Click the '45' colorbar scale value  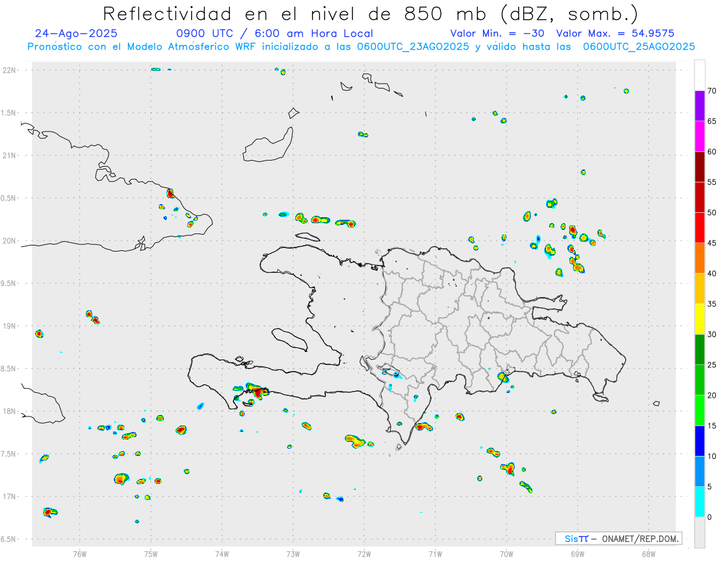coord(712,243)
